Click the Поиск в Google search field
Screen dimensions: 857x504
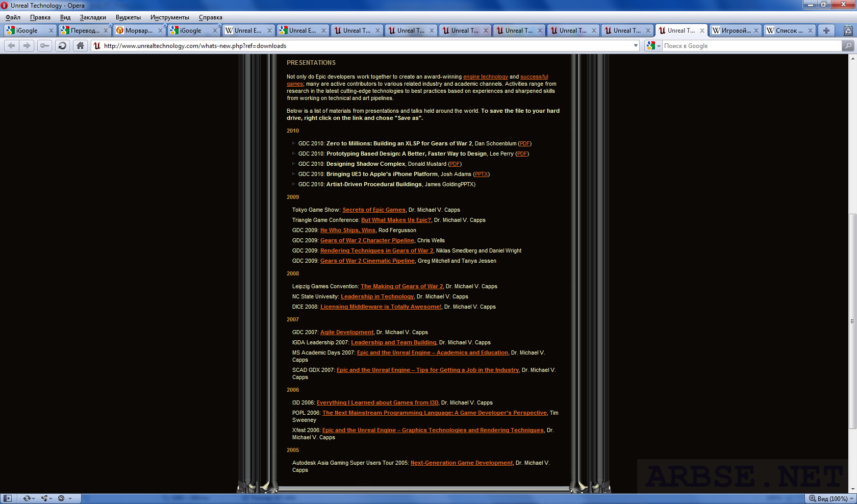[751, 46]
